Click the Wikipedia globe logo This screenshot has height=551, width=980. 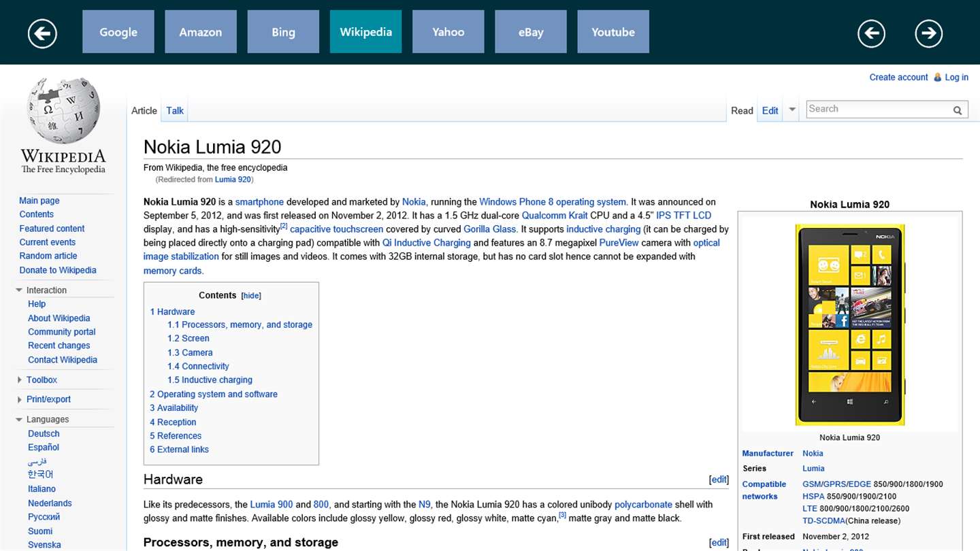coord(63,111)
